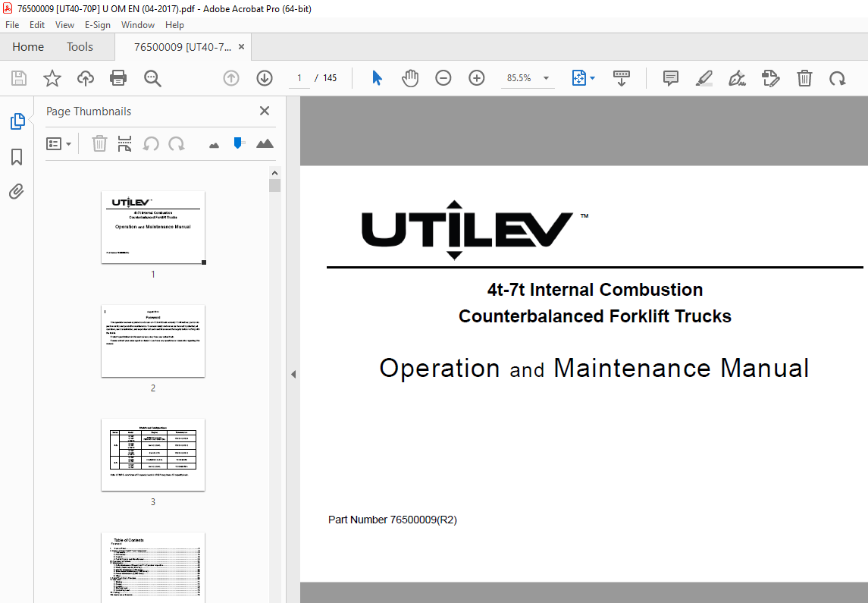Open the zoom level dropdown arrow

[x=547, y=78]
